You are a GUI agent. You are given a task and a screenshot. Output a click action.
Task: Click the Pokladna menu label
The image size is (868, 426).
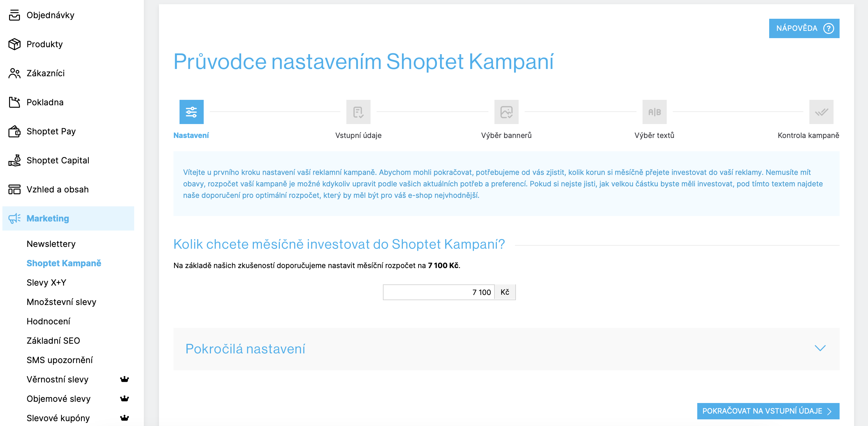tap(45, 102)
